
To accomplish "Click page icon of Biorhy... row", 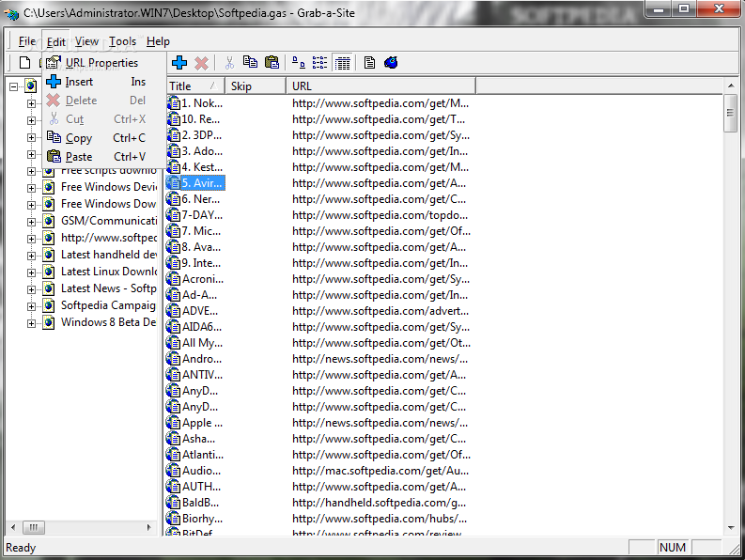I will (x=174, y=519).
